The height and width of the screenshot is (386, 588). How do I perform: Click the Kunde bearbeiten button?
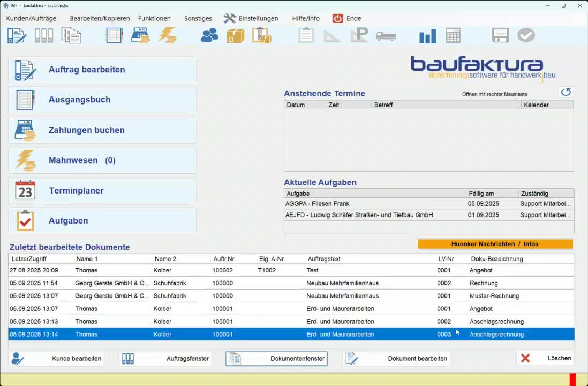(56, 359)
